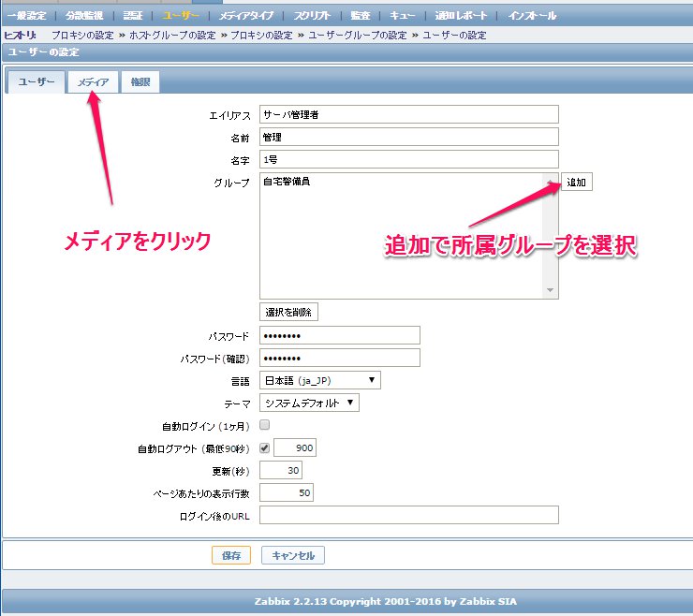This screenshot has width=693, height=616.
Task: Go to the スクリプト menu item
Action: (291, 16)
